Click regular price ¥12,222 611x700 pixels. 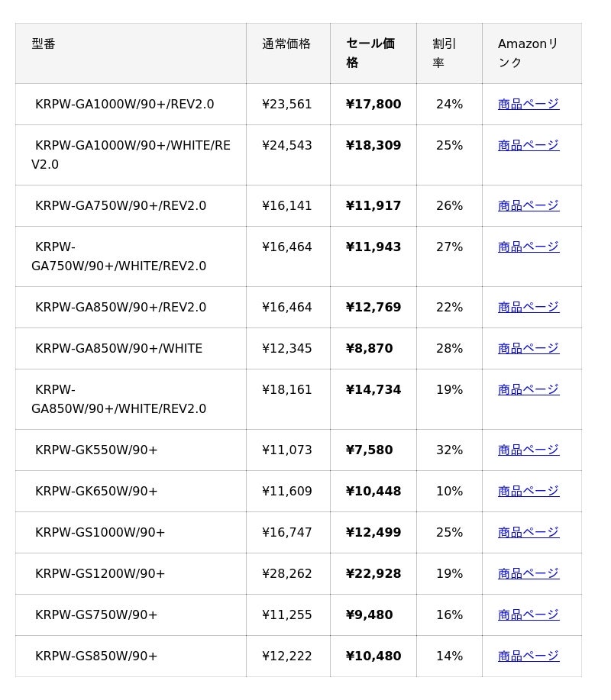pos(286,656)
